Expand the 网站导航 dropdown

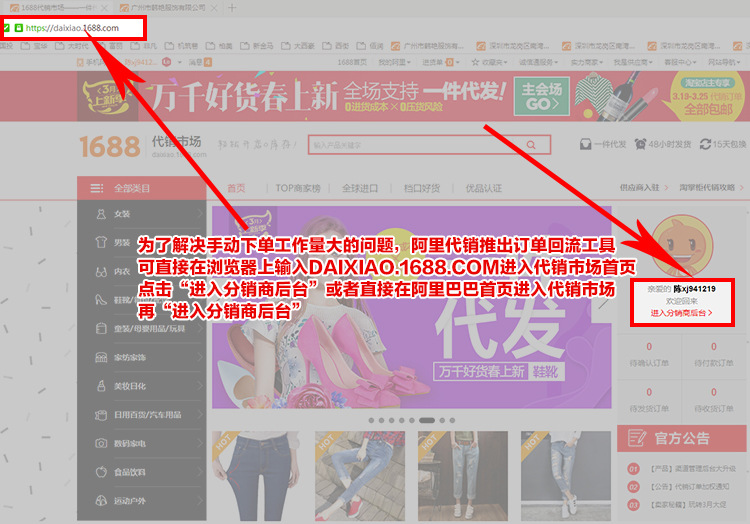point(724,62)
